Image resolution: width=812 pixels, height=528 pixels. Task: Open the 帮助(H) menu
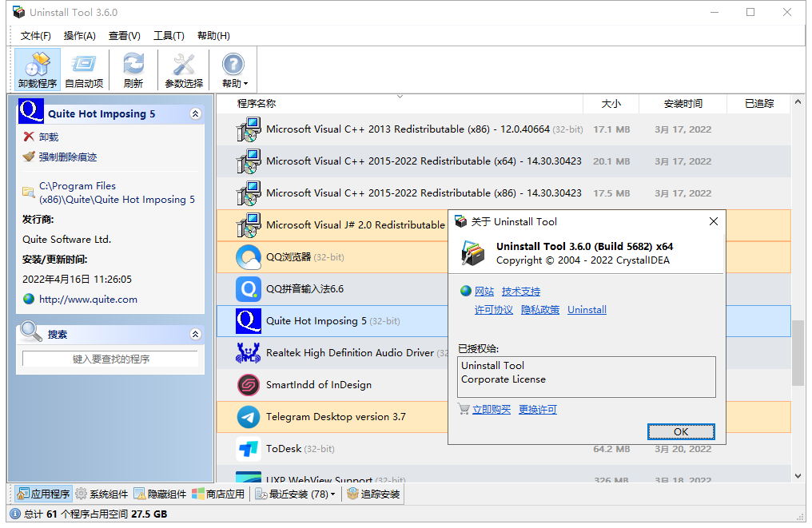213,36
